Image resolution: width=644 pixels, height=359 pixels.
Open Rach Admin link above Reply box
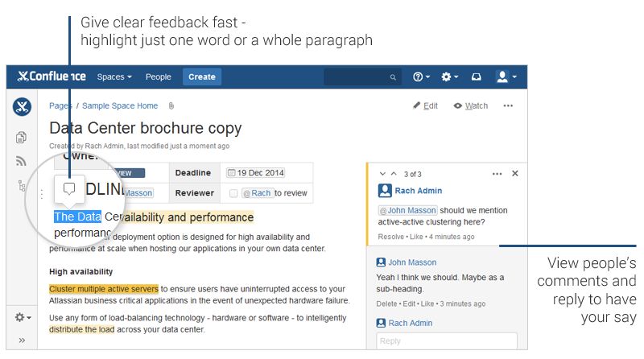click(x=411, y=323)
